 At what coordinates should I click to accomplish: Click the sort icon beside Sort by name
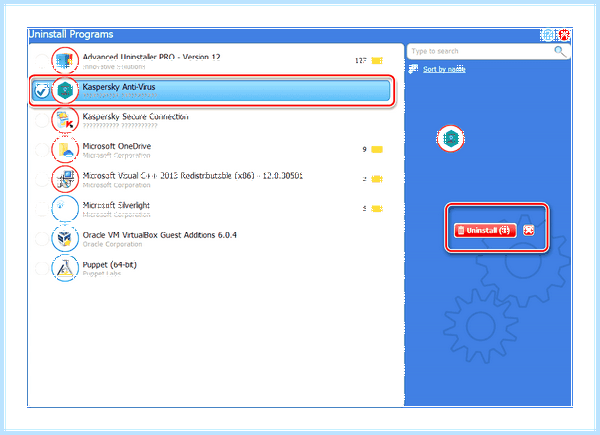413,69
